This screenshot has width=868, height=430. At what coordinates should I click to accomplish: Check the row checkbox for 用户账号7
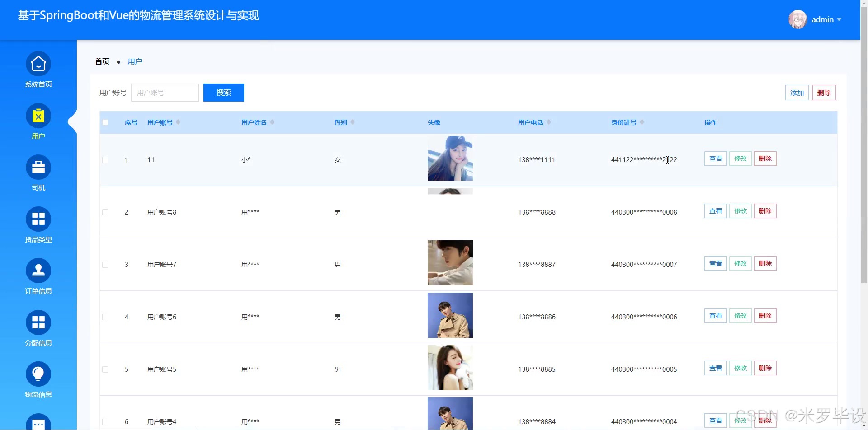[105, 265]
